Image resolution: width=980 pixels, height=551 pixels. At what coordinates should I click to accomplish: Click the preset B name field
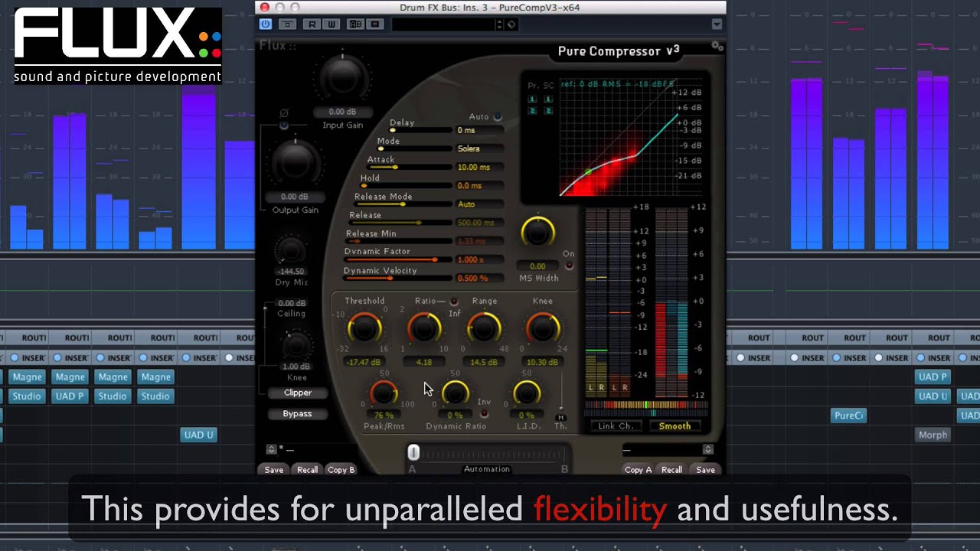[662, 449]
